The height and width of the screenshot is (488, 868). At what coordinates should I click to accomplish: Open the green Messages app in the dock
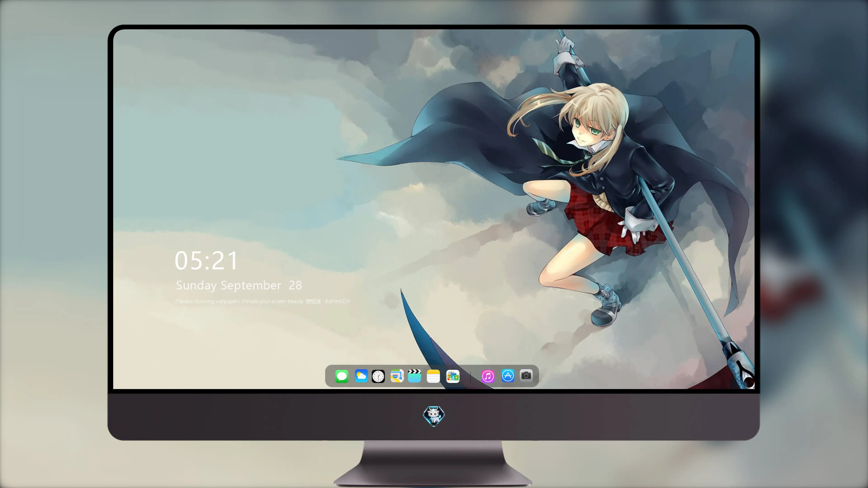pos(342,376)
